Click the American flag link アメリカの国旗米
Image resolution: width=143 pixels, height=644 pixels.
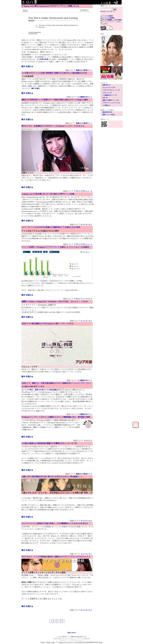tap(107, 16)
